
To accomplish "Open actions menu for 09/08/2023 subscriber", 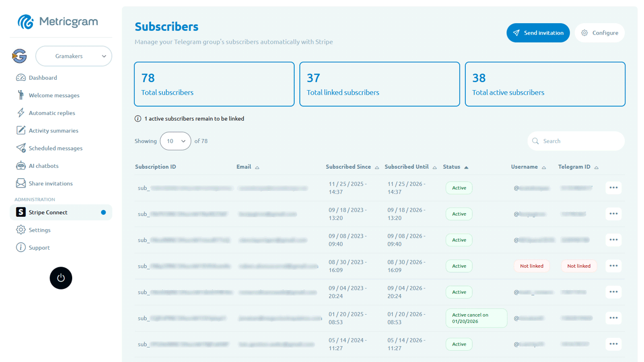I will pos(614,240).
